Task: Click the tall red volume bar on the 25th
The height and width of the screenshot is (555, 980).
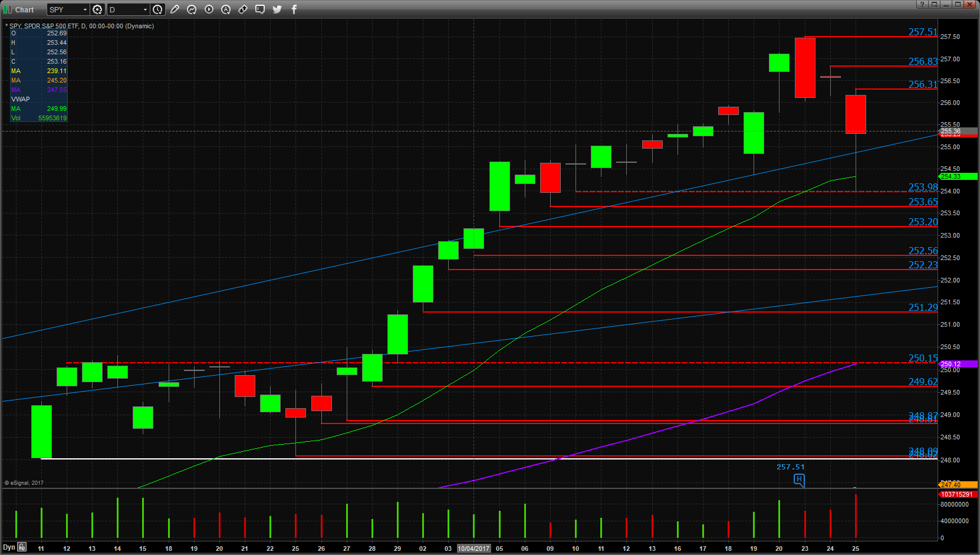Action: (x=856, y=516)
